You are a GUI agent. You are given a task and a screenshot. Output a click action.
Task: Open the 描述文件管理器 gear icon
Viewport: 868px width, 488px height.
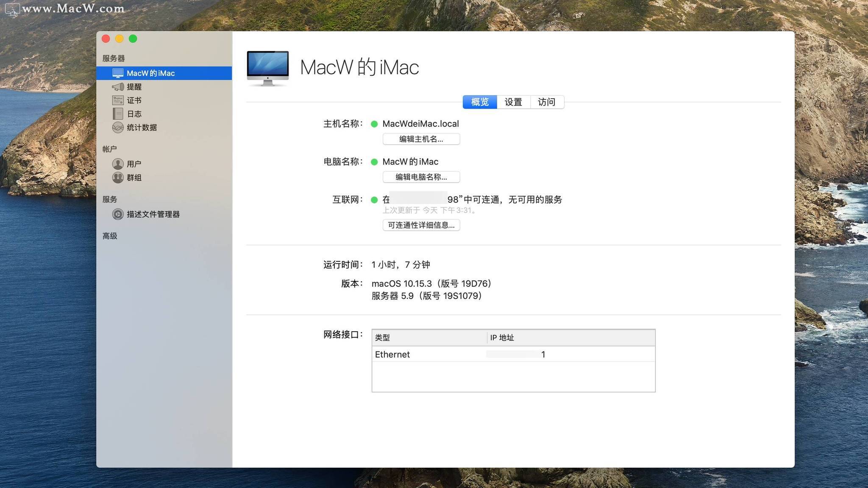coord(118,214)
